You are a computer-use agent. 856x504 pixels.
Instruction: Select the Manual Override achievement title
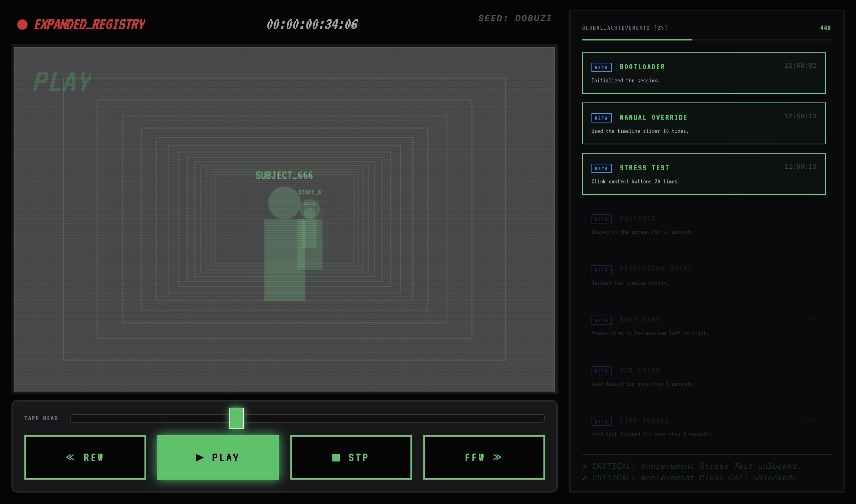tap(653, 117)
